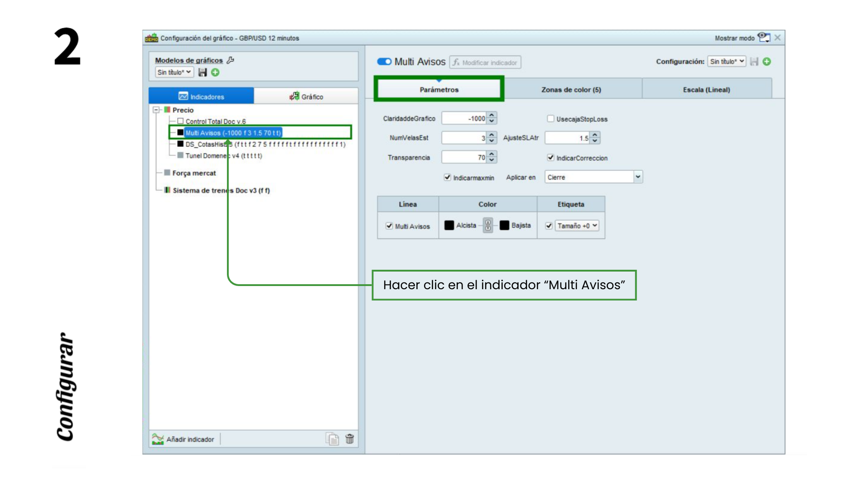This screenshot has width=868, height=488.
Task: Check the UsecajaStopLoss checkbox
Action: (551, 119)
